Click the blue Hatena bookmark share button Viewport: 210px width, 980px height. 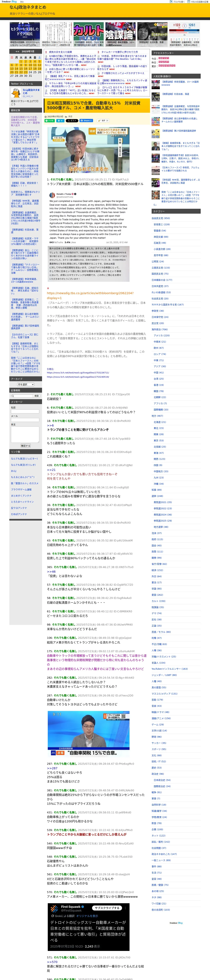pyautogui.click(x=60, y=121)
